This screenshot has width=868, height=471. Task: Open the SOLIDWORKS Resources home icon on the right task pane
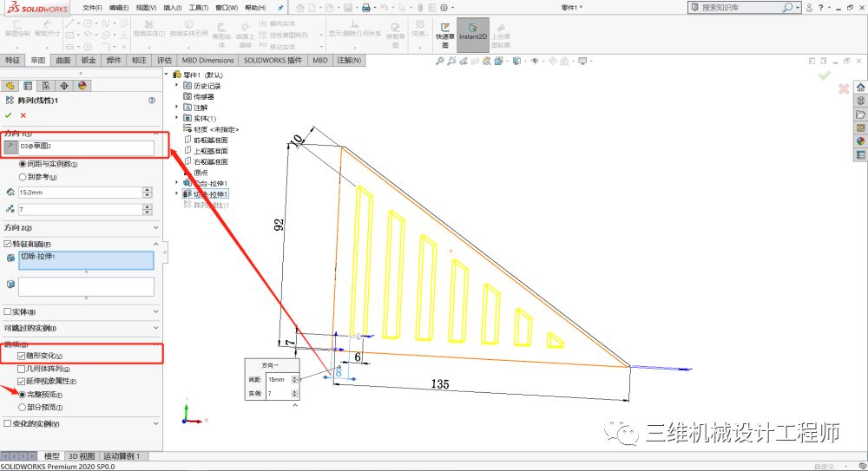(861, 88)
